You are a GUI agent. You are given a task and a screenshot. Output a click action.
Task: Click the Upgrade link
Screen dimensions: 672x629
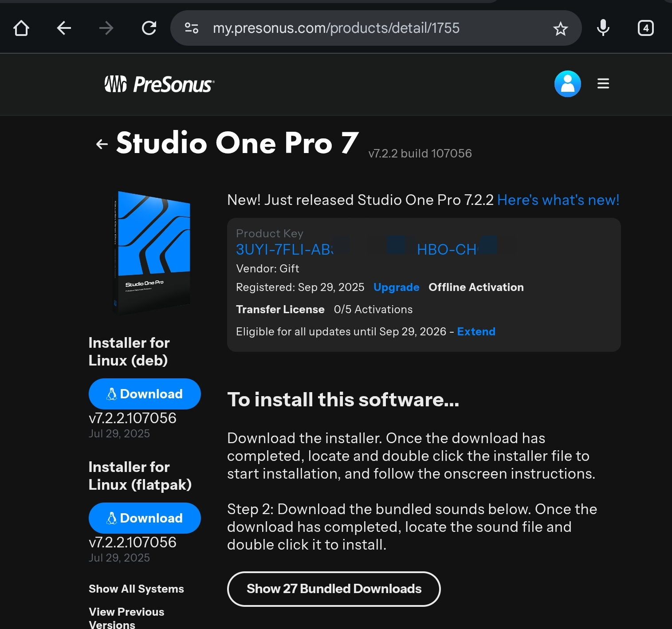click(396, 287)
